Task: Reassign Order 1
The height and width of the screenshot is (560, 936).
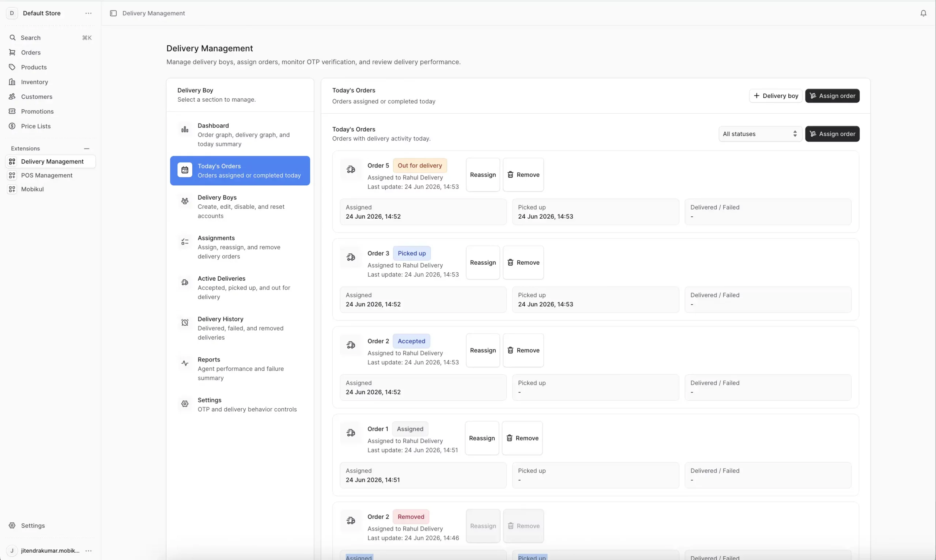Action: 482,438
